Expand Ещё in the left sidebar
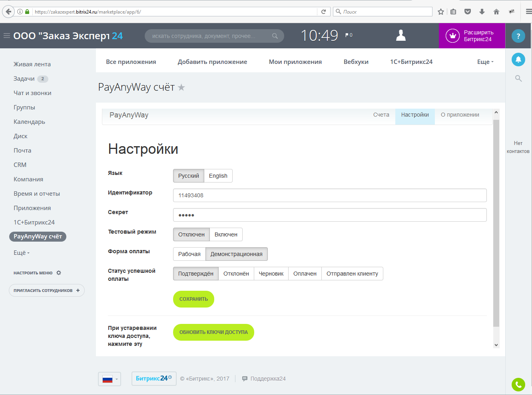Image resolution: width=532 pixels, height=395 pixels. click(x=22, y=253)
